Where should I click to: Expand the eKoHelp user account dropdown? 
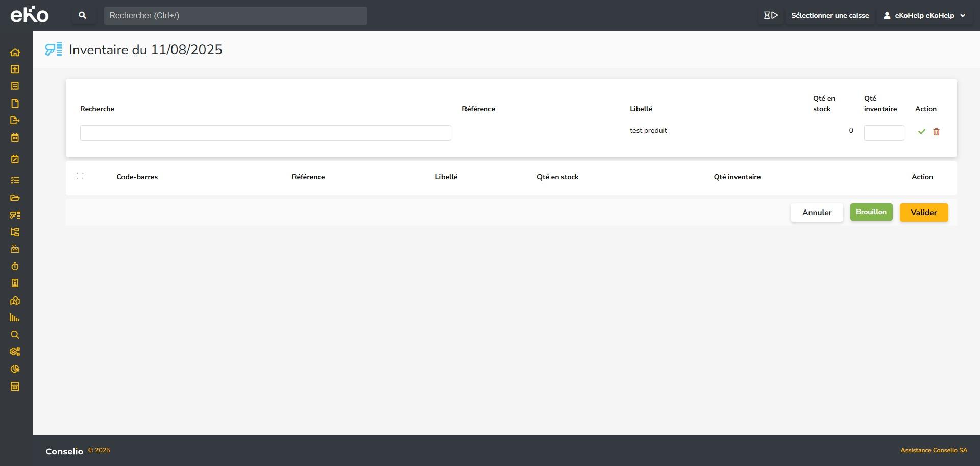point(924,15)
